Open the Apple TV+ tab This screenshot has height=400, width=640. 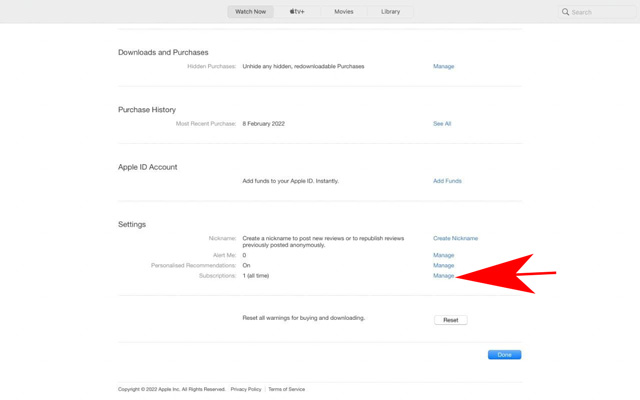(x=297, y=11)
